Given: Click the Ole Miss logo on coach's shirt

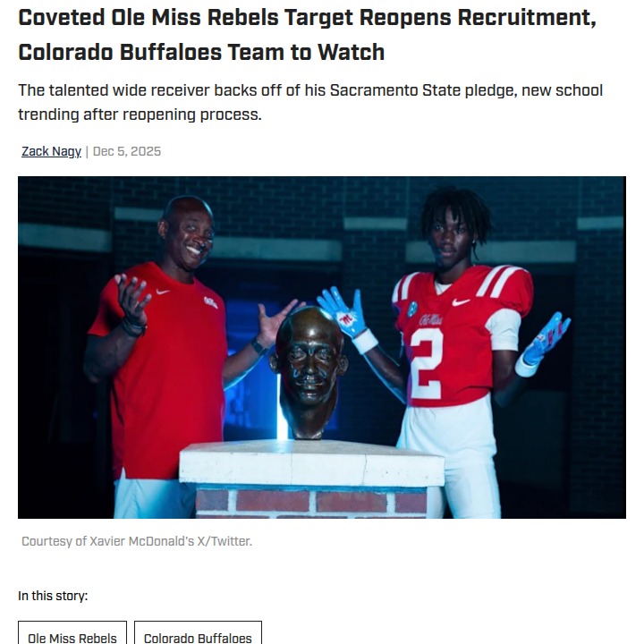Looking at the screenshot, I should coord(211,302).
